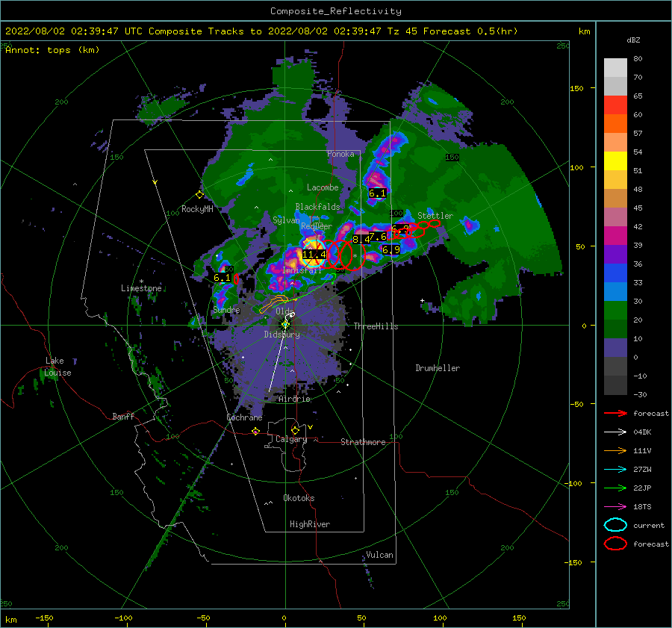Click the Lacombe city label
The image size is (672, 628).
323,187
